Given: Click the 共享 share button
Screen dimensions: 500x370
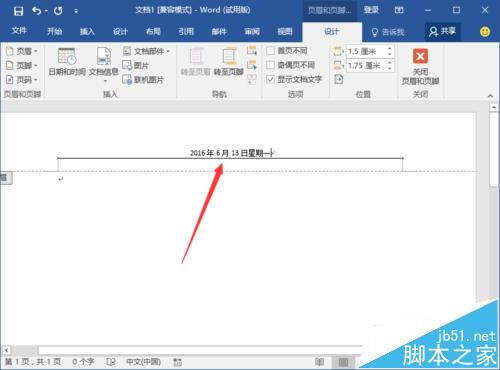Looking at the screenshot, I should click(442, 32).
